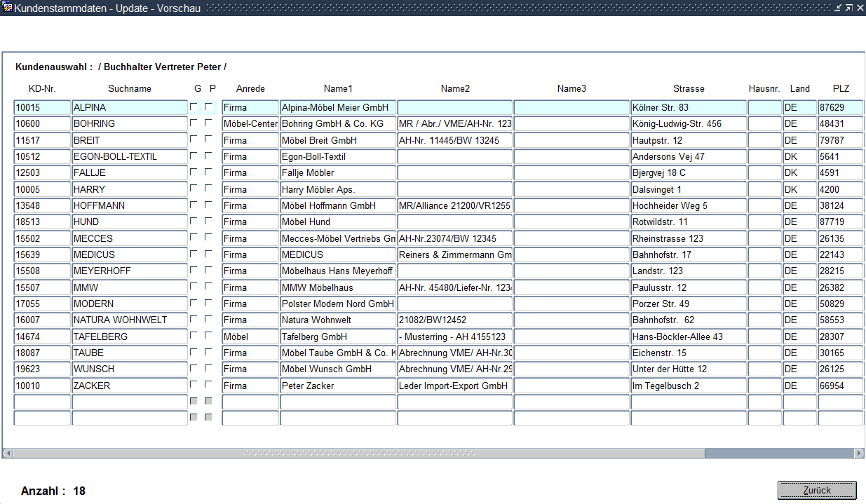Click the Kundenstammdaten window icon in title bar
Screen dimensions: 866x504
8,8
